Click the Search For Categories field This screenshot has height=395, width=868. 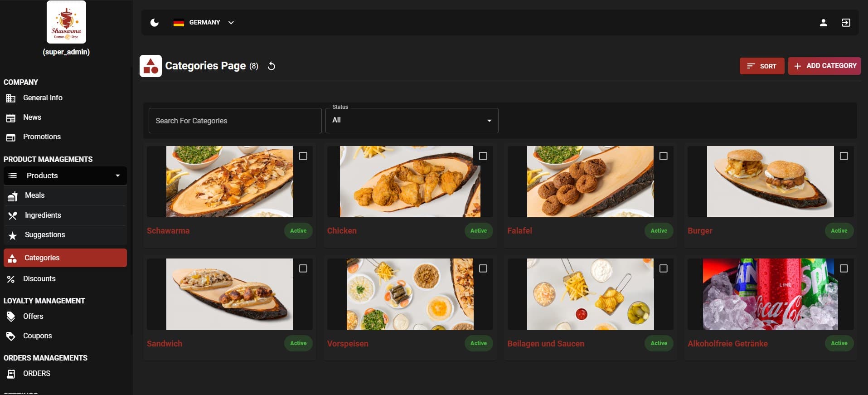(235, 121)
